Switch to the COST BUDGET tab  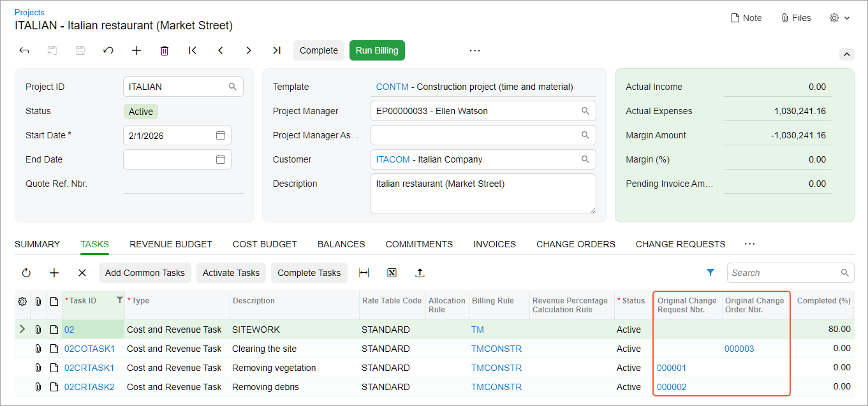coord(265,244)
